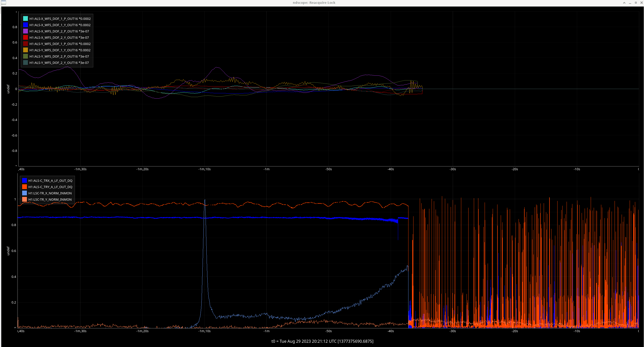Select legend label H1:ALS-Y_WFS_DOF_1_Y_OUT16 *0.0002
The height and width of the screenshot is (347, 644).
click(60, 50)
